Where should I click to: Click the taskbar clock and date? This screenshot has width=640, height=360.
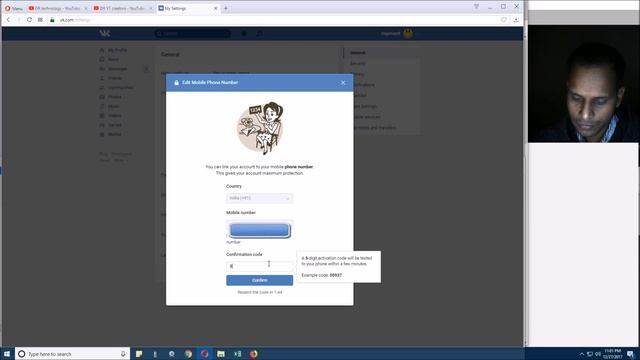(613, 354)
